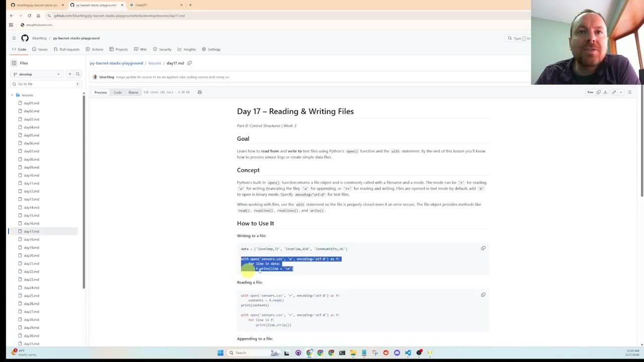644x362 pixels.
Task: Open day01.md in the file tree
Action: [x=31, y=103]
